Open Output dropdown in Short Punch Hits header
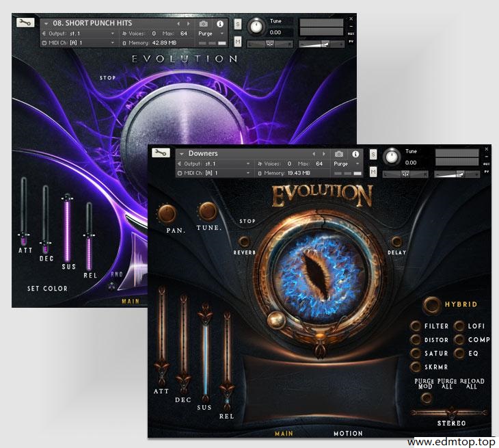Image resolution: width=499 pixels, height=448 pixels. 79,33
